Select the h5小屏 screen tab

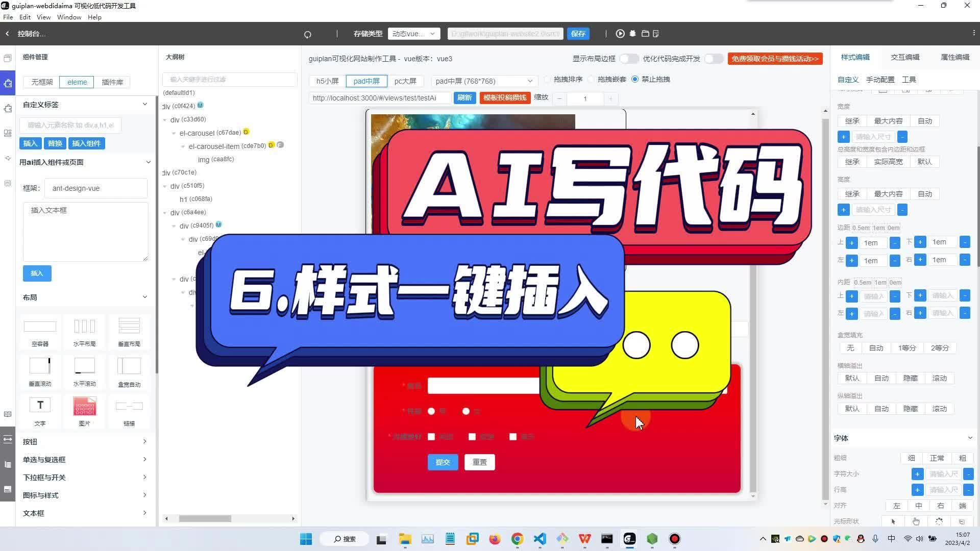[x=327, y=81]
